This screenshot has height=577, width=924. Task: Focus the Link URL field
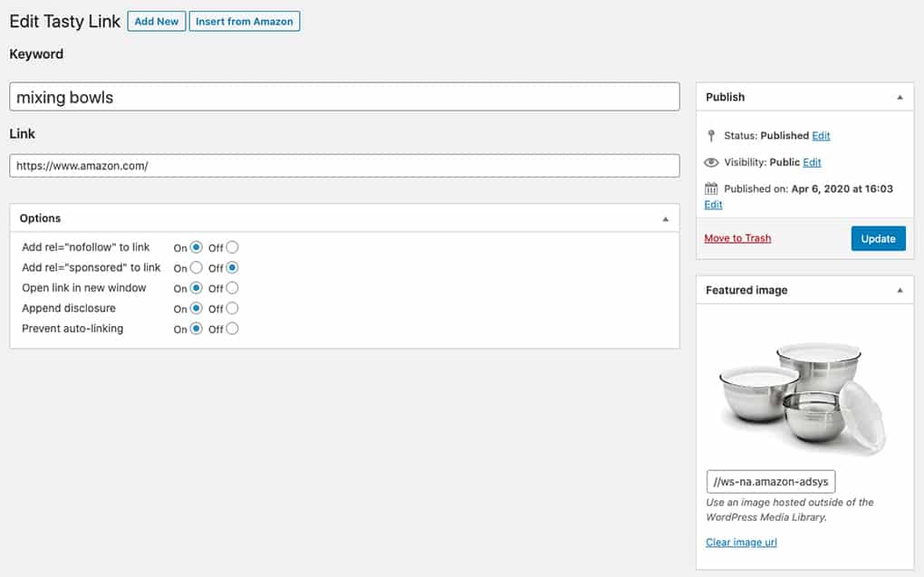pyautogui.click(x=344, y=166)
